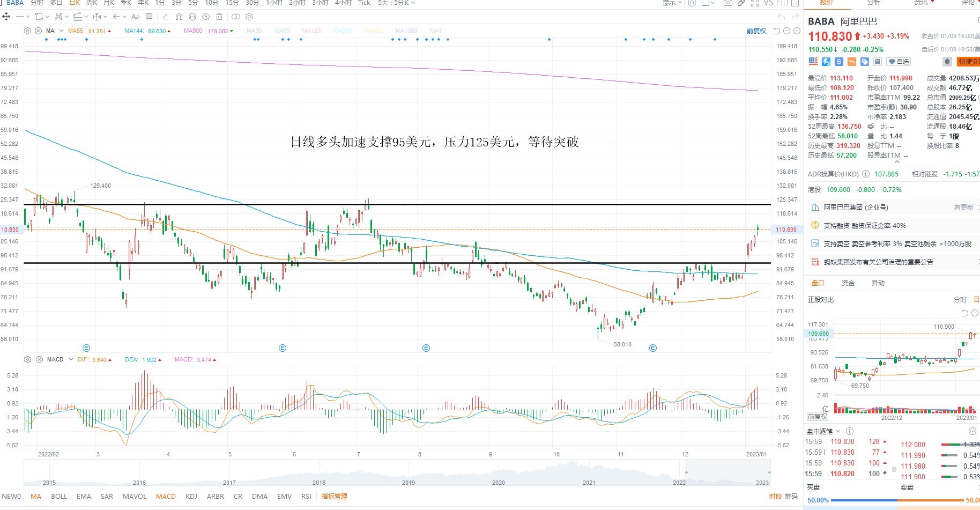Image resolution: width=980 pixels, height=510 pixels.
Task: Remove the MA indicator with X icon
Action: tap(39, 31)
